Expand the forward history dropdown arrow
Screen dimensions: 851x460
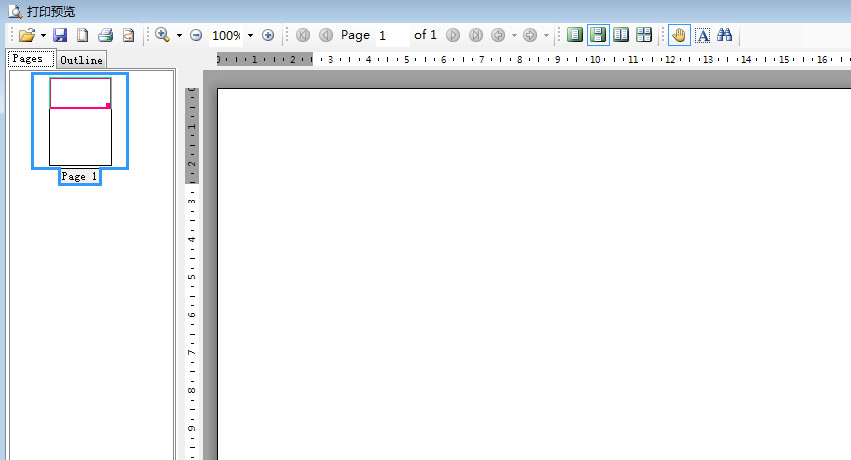(x=546, y=36)
